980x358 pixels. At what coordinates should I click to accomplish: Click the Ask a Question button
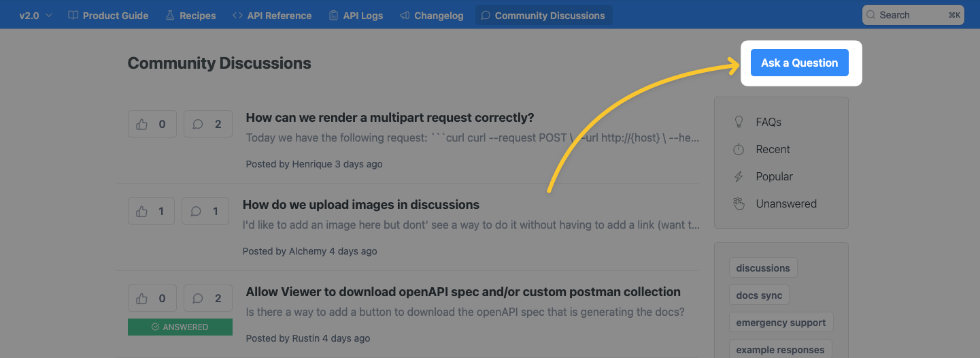[x=799, y=63]
